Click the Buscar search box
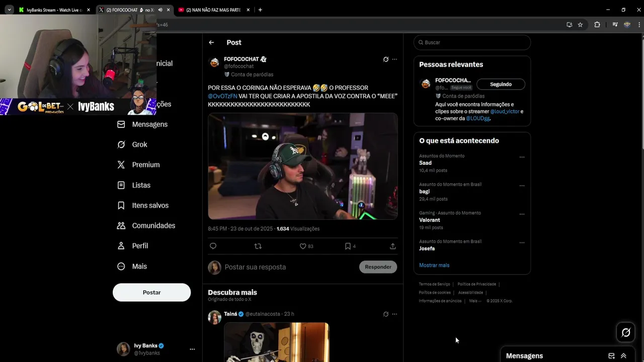The height and width of the screenshot is (362, 644). 472,42
